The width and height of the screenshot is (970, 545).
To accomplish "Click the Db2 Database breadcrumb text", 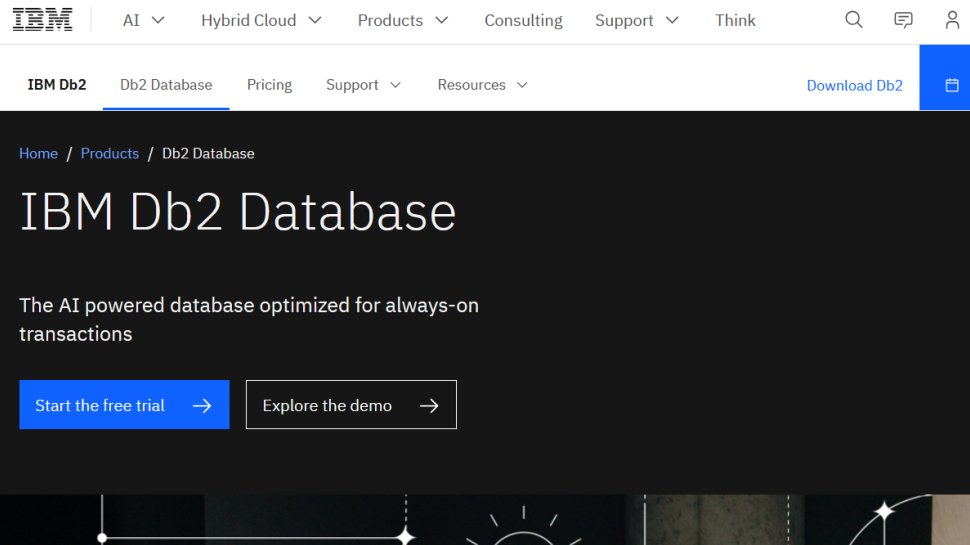I will click(208, 153).
